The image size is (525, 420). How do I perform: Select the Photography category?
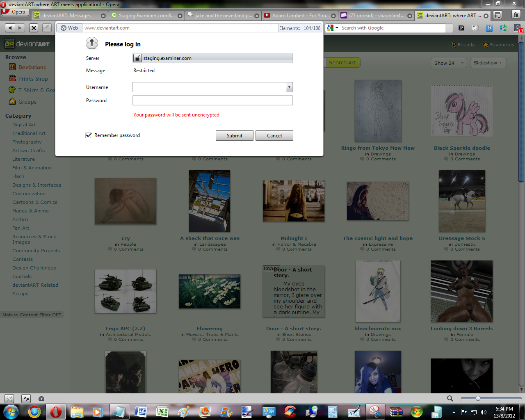[x=27, y=142]
